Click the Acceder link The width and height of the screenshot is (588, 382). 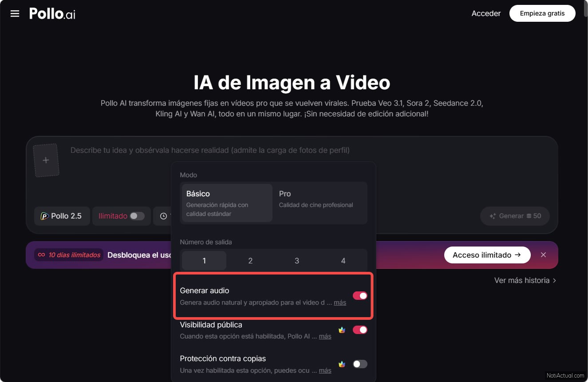[x=486, y=13]
